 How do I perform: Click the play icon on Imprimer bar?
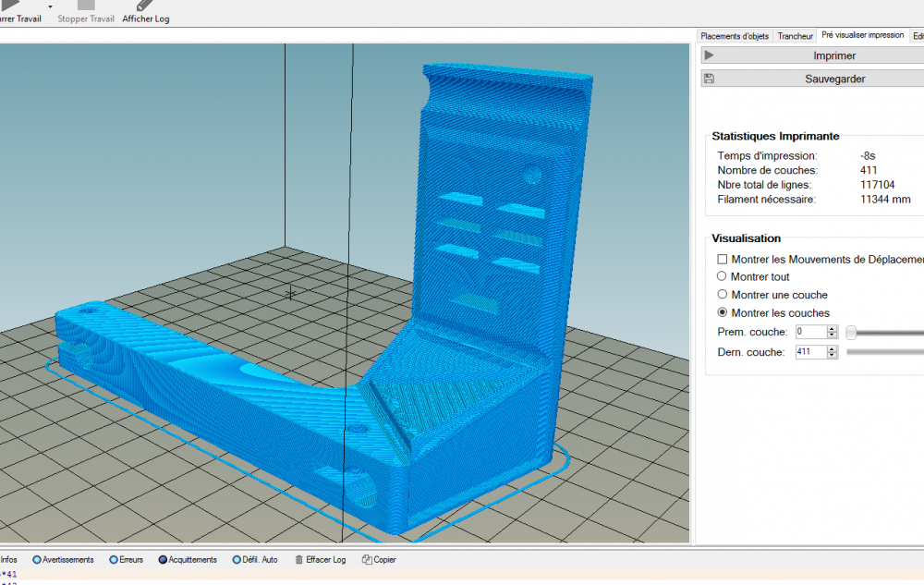(x=709, y=56)
